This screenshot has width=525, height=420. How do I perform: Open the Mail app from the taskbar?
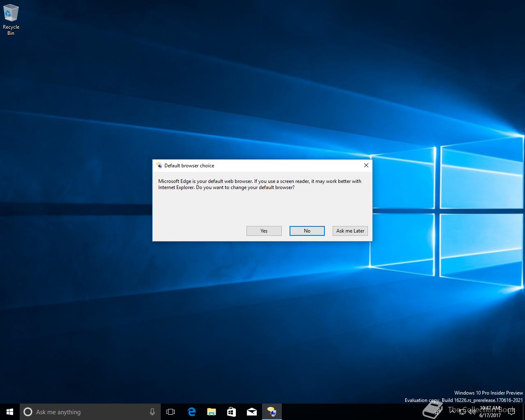[251, 412]
